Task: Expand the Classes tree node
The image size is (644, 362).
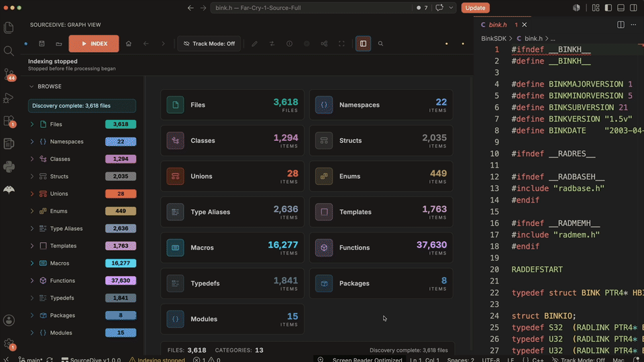Action: tap(32, 159)
